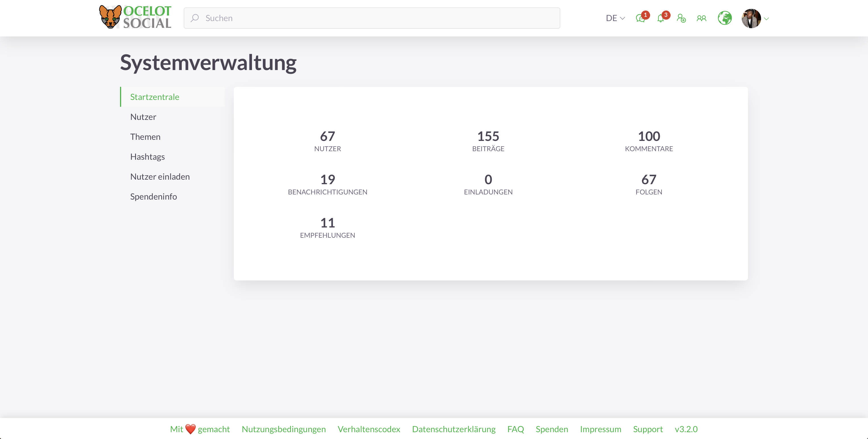The height and width of the screenshot is (439, 868).
Task: Open the groups icon in the header
Action: [702, 19]
